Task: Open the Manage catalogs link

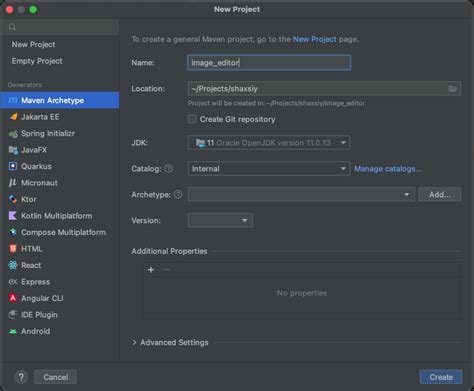Action: pos(388,169)
